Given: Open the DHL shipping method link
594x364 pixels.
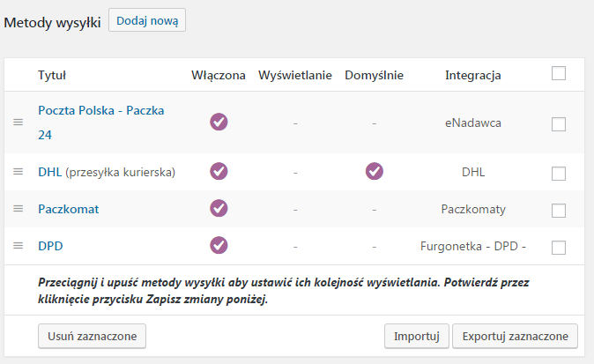Looking at the screenshot, I should 50,173.
